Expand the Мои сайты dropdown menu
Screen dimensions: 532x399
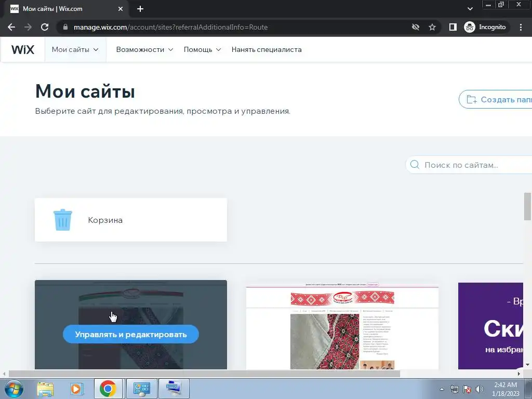coord(75,49)
